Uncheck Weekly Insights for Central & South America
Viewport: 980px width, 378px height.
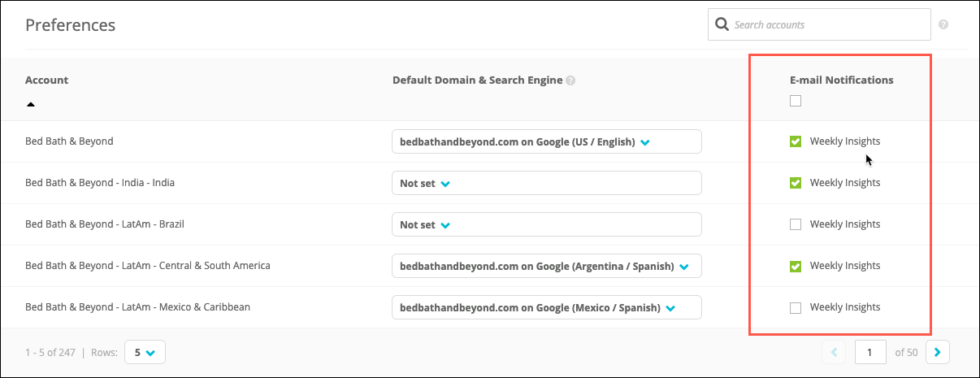(x=796, y=266)
